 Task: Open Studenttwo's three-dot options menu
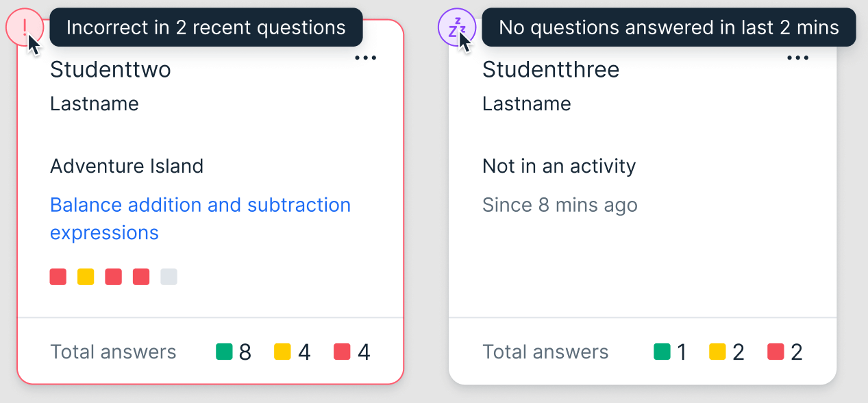click(x=366, y=58)
